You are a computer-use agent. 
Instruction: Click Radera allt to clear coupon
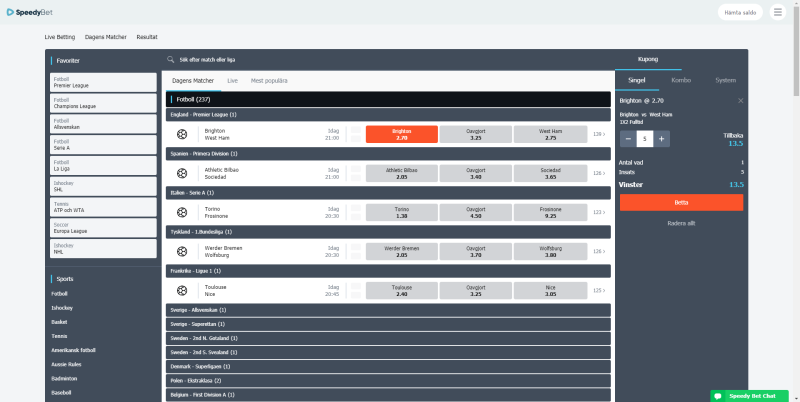(681, 223)
